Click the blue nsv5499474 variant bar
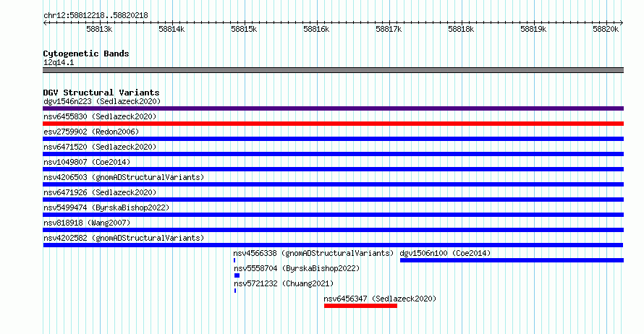 (x=333, y=215)
